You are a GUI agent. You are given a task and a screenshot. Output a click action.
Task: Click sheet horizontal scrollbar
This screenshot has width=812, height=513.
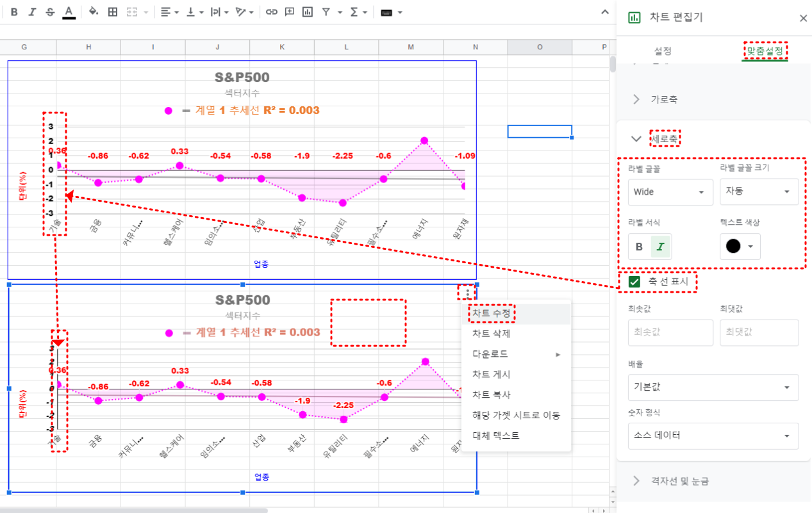[x=133, y=510]
